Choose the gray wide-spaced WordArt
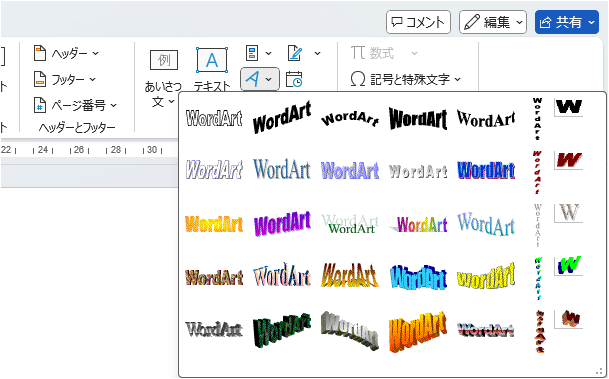 click(418, 171)
